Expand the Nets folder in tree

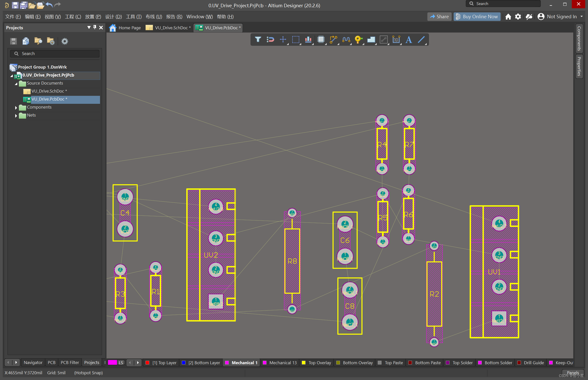click(x=16, y=116)
